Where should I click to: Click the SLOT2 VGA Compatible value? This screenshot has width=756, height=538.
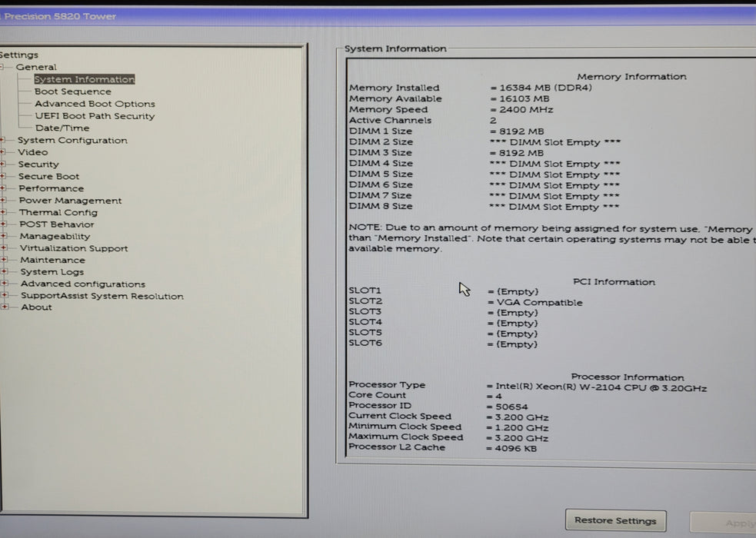click(535, 303)
